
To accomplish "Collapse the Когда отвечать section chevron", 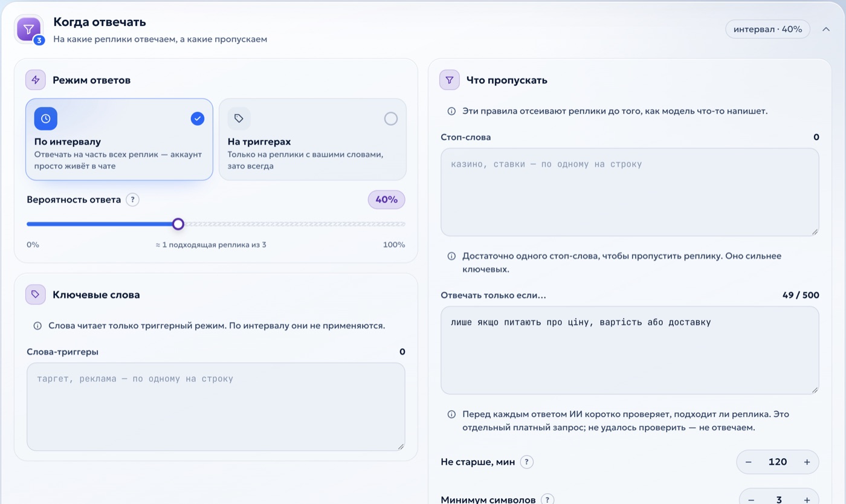I will 825,29.
